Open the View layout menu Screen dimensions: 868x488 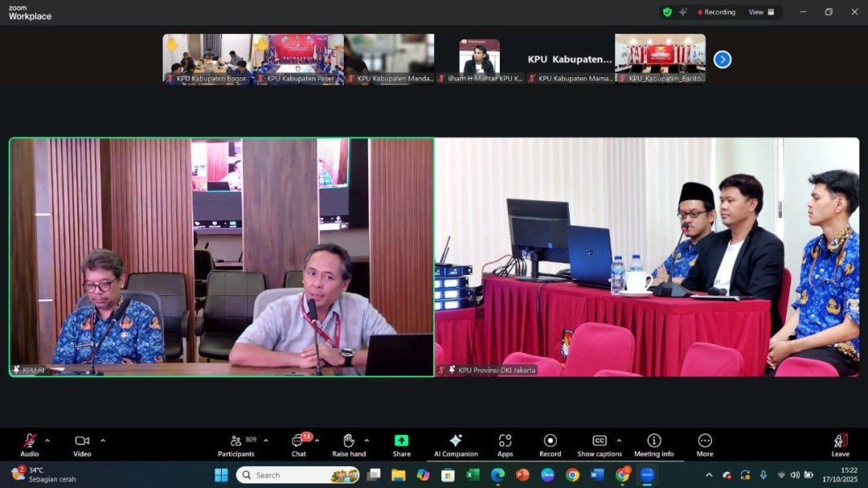coord(762,12)
